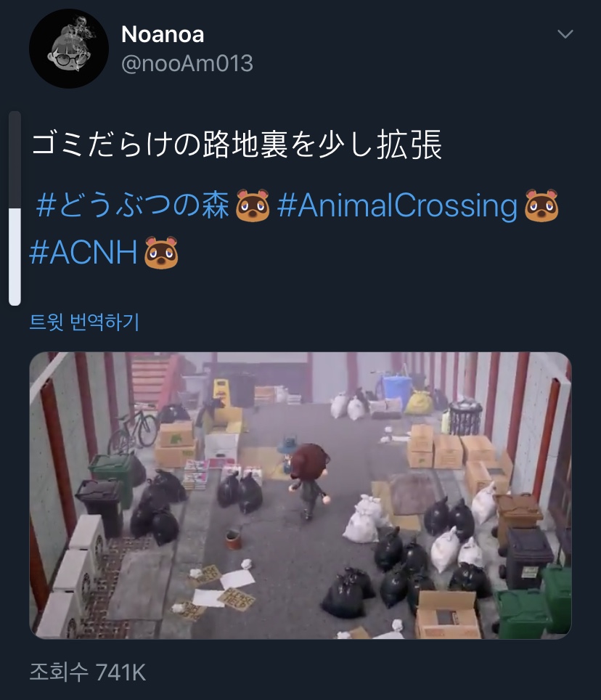Open the #AnimalCrossing hashtag
The image size is (601, 700).
pyautogui.click(x=397, y=206)
